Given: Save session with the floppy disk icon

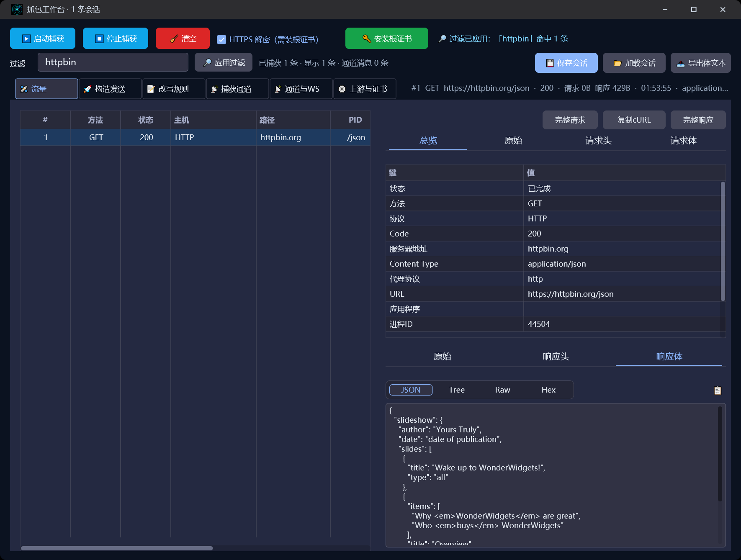Looking at the screenshot, I should click(566, 63).
